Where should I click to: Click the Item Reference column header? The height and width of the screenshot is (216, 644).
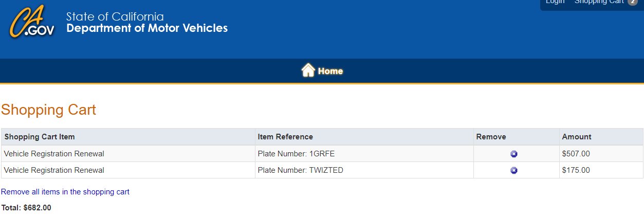tap(285, 137)
